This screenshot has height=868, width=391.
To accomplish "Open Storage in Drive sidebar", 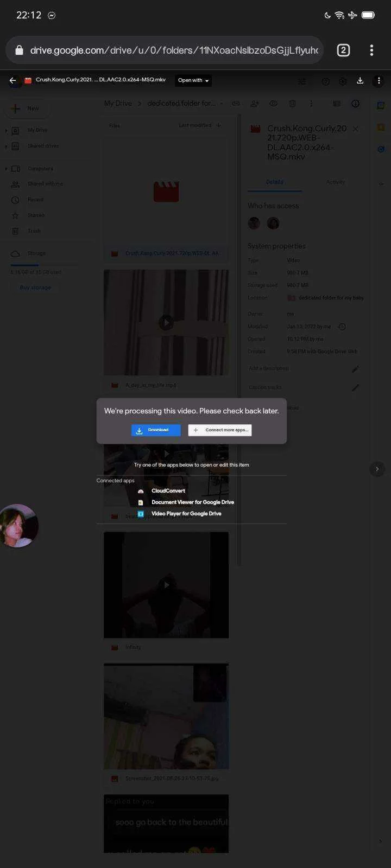I will (36, 253).
